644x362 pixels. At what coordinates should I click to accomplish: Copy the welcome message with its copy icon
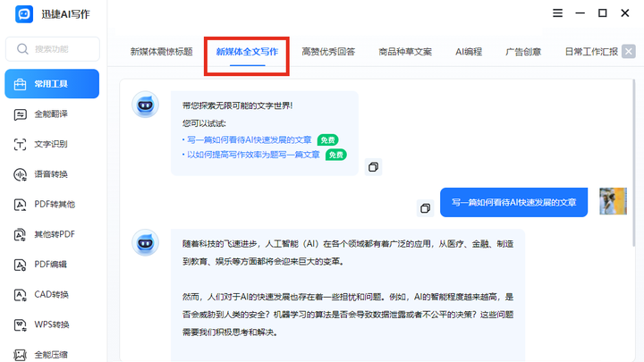pyautogui.click(x=373, y=167)
